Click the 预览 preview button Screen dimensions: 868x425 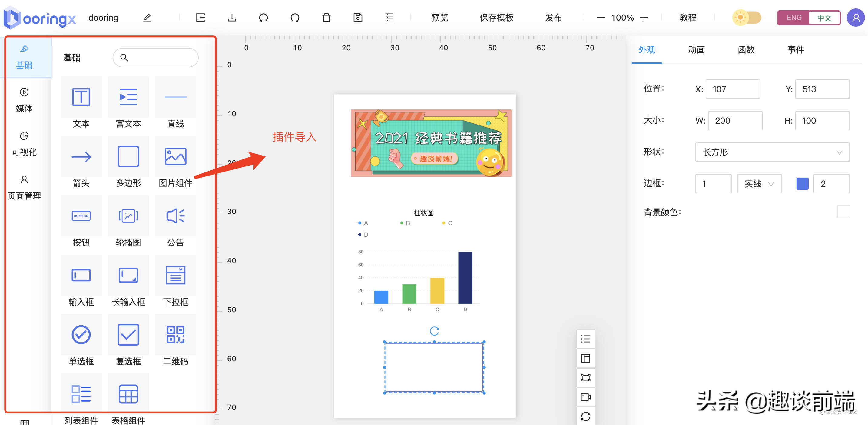439,18
